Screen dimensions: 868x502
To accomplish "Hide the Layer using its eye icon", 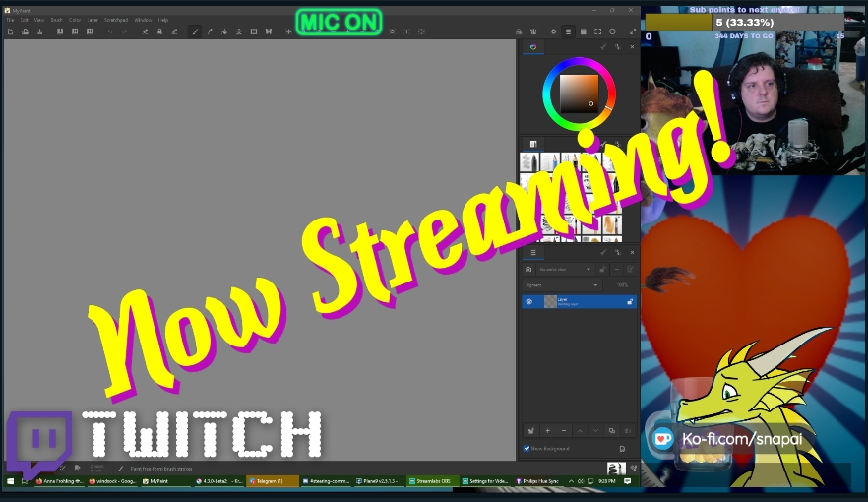I will click(x=529, y=301).
